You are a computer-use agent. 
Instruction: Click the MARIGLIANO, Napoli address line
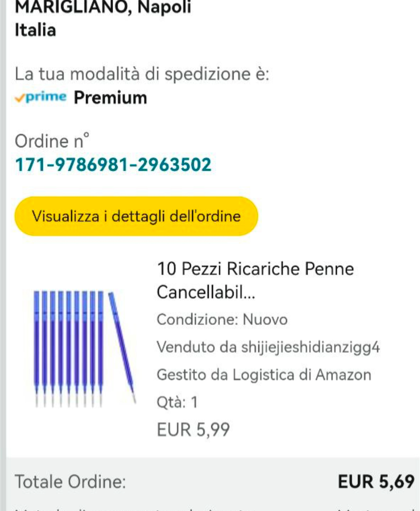coord(103,7)
